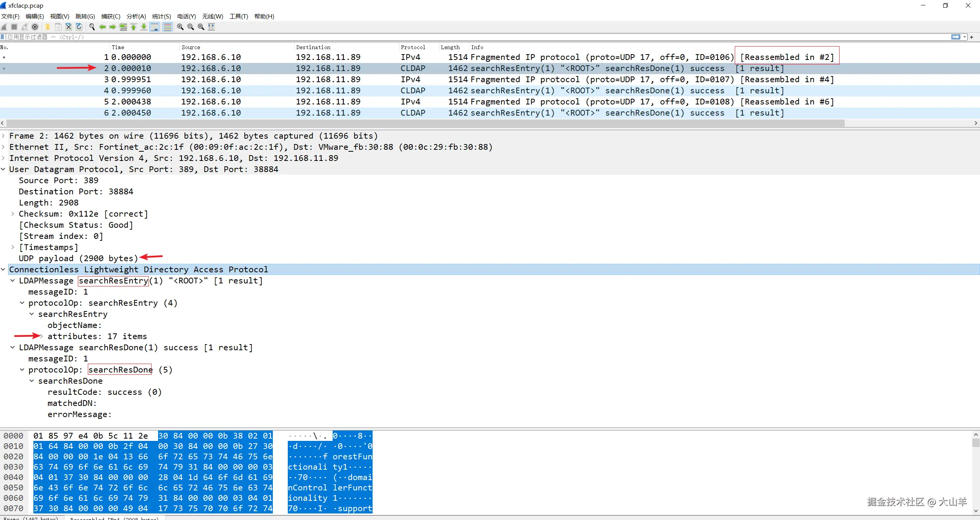980x520 pixels.
Task: Open a capture file with folder icon
Action: click(48, 27)
